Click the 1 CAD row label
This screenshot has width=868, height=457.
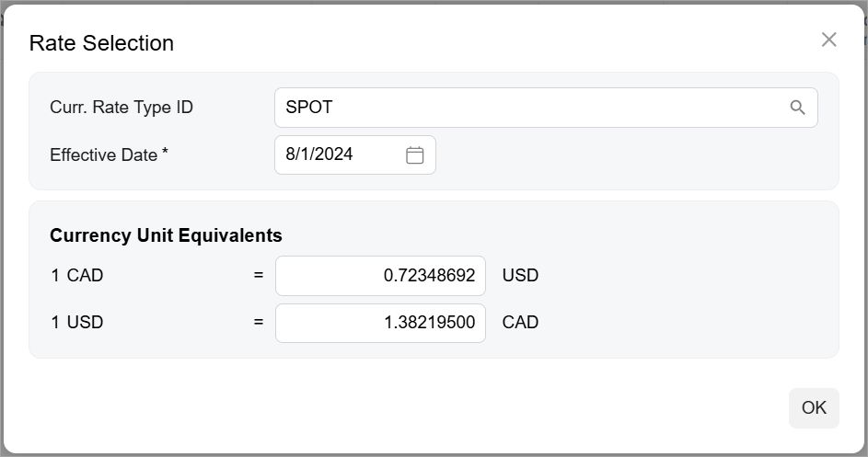[x=77, y=275]
